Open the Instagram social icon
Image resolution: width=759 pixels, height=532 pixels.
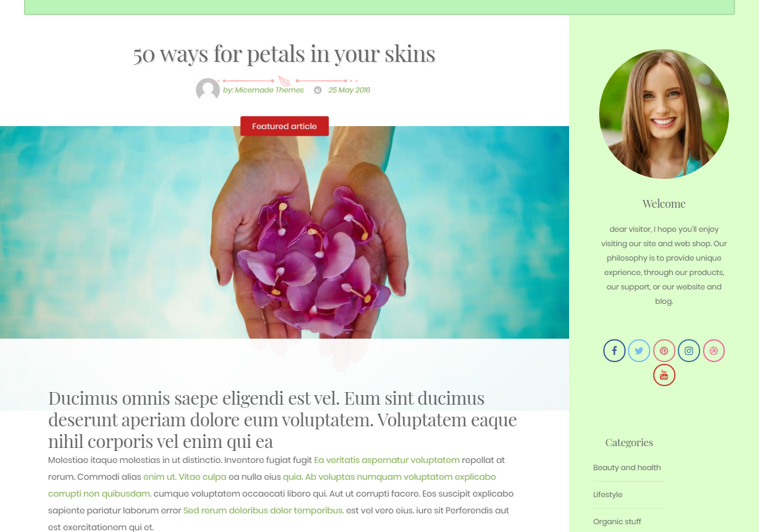pyautogui.click(x=689, y=351)
